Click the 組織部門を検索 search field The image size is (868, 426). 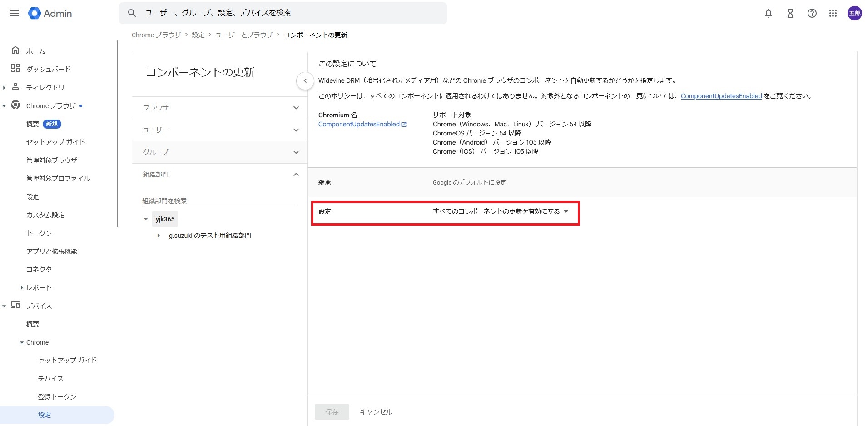(x=218, y=201)
